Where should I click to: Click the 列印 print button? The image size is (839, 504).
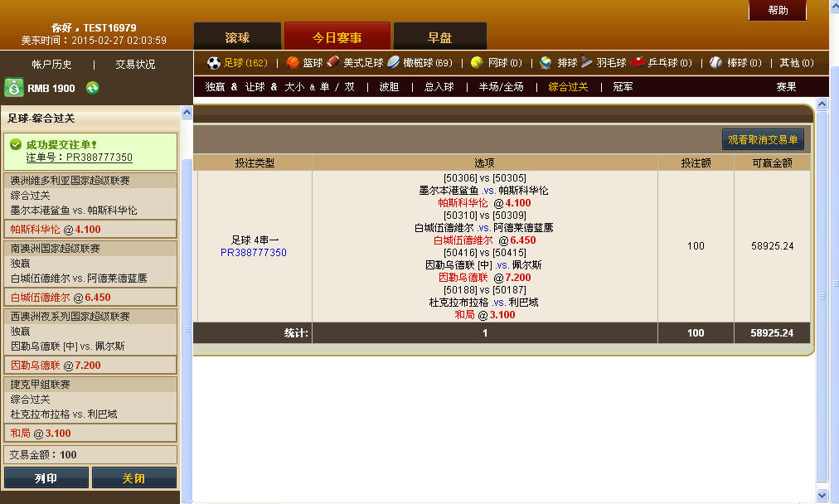tap(46, 477)
